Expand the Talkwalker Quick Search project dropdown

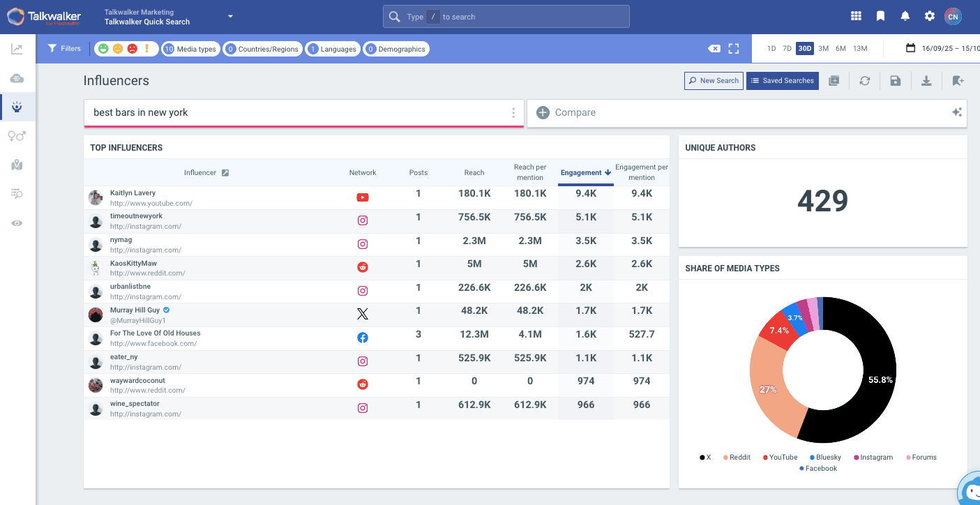tap(230, 16)
